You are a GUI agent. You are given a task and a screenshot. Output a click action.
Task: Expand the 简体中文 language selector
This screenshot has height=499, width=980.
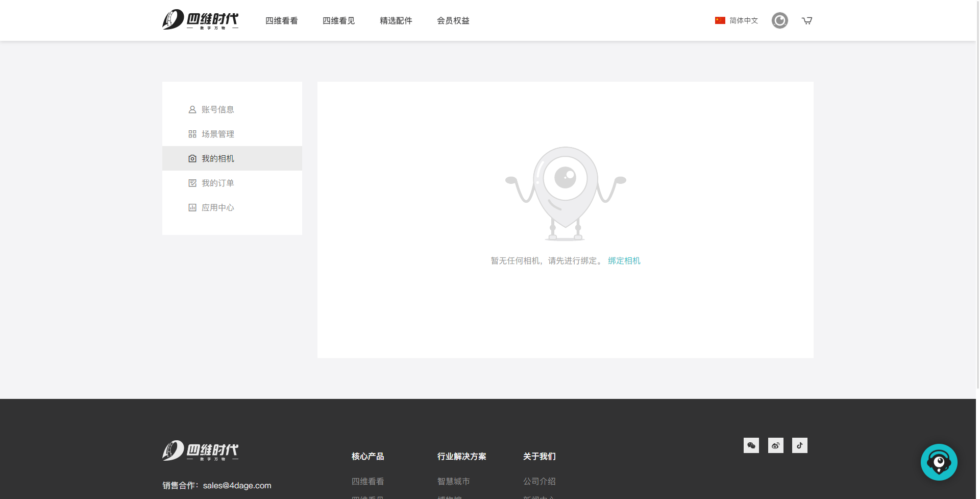click(x=737, y=20)
